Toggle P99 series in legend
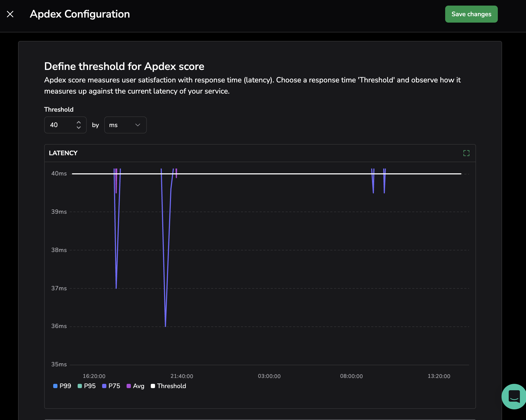Image resolution: width=526 pixels, height=420 pixels. pyautogui.click(x=65, y=386)
